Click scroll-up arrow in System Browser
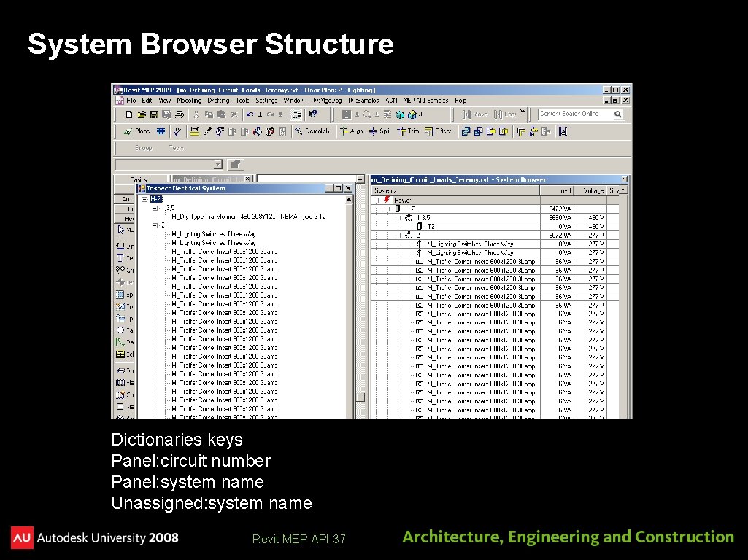748x560 pixels. 622,190
